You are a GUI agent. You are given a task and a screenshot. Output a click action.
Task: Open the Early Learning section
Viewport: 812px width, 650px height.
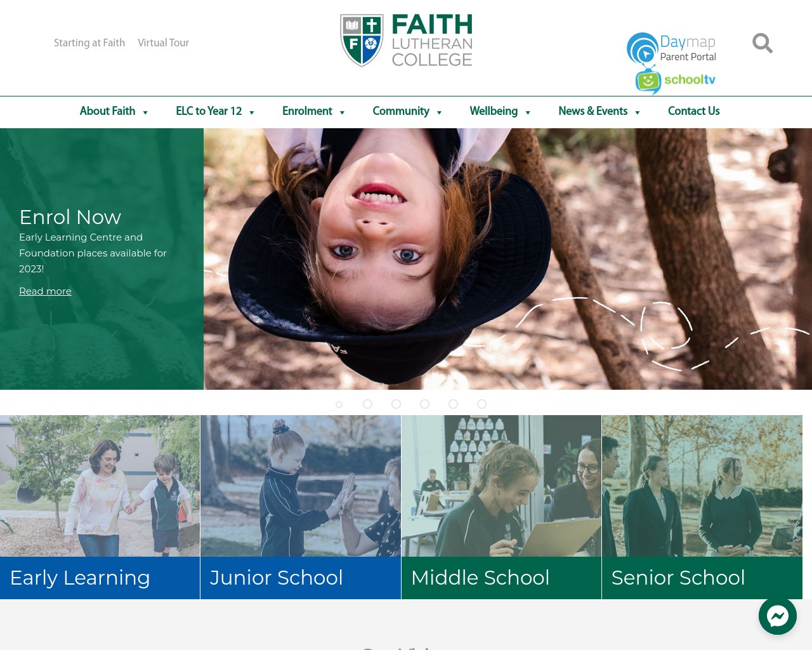click(99, 507)
